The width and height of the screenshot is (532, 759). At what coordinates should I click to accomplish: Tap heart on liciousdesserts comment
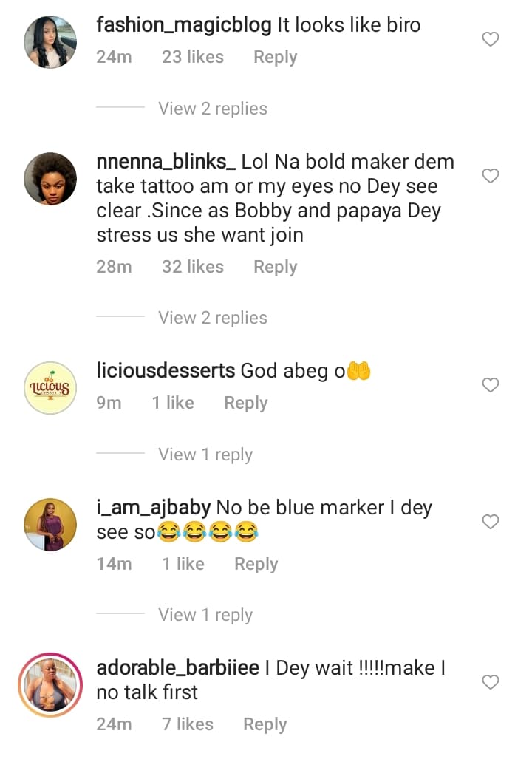(491, 385)
